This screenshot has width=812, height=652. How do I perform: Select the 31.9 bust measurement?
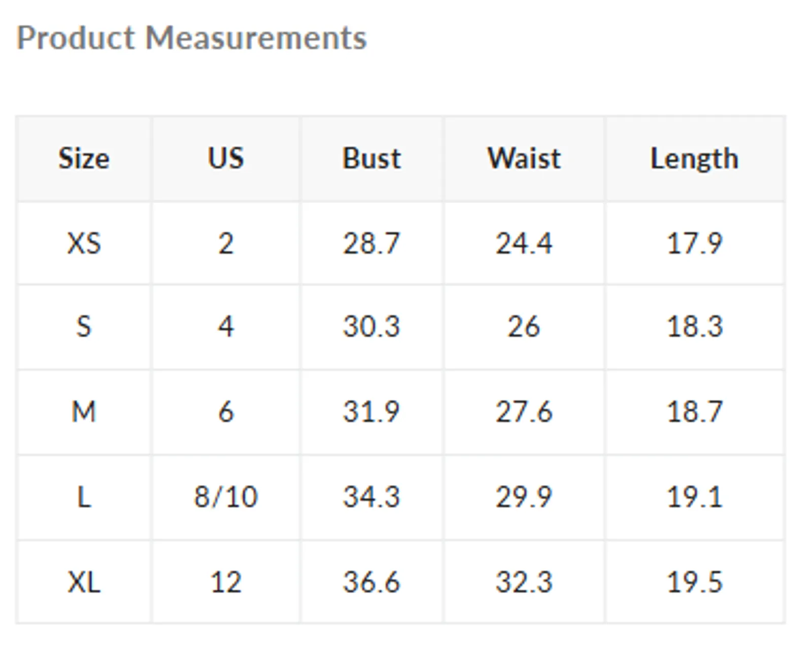371,412
